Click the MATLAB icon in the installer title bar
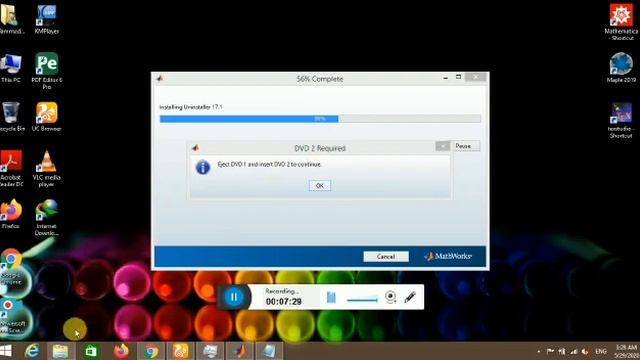 160,78
